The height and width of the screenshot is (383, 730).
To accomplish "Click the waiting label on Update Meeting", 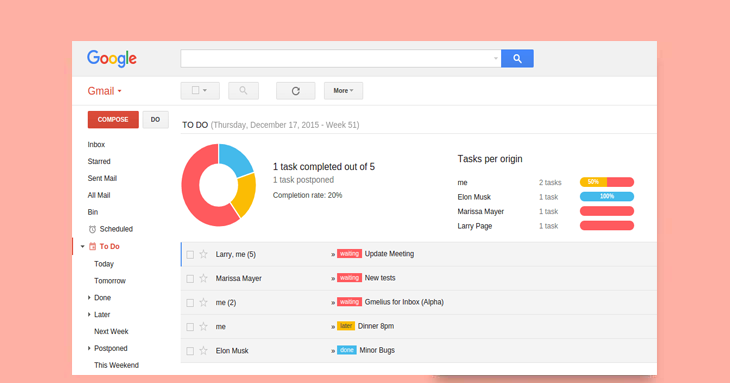I will pyautogui.click(x=349, y=254).
